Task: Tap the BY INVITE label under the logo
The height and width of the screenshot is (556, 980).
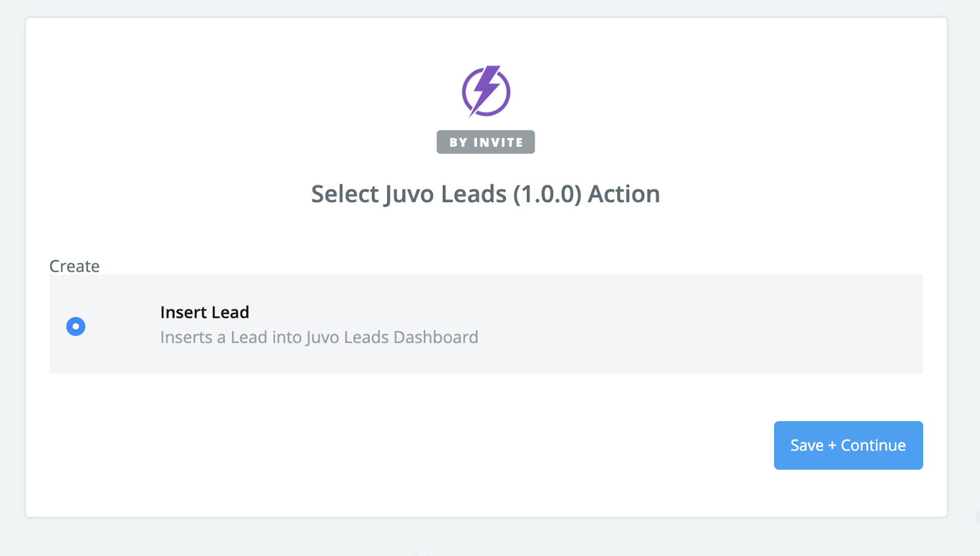Action: click(486, 142)
